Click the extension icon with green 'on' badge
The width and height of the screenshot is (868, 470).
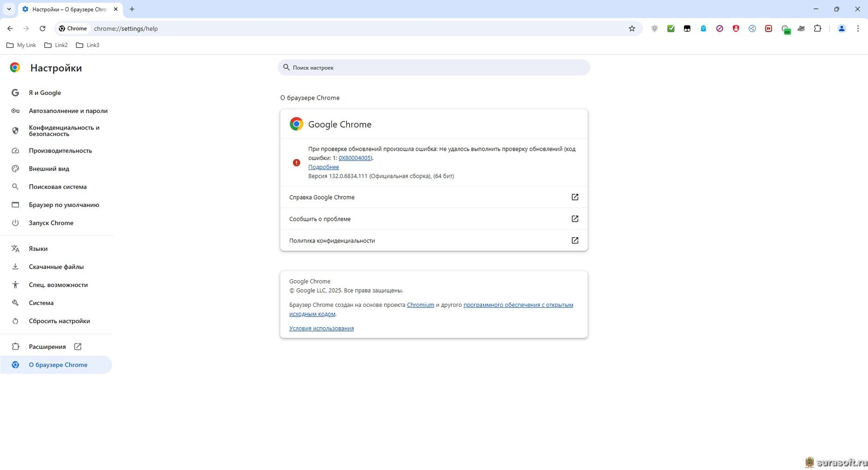[785, 29]
